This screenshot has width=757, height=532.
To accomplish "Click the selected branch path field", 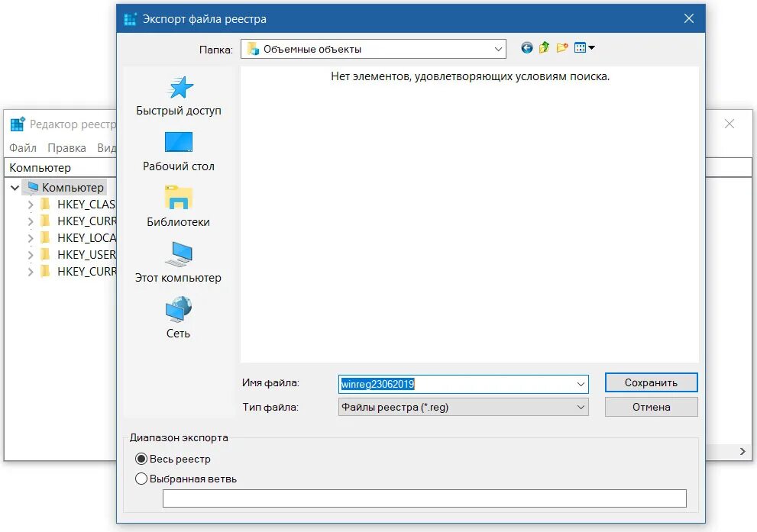I will pos(425,498).
